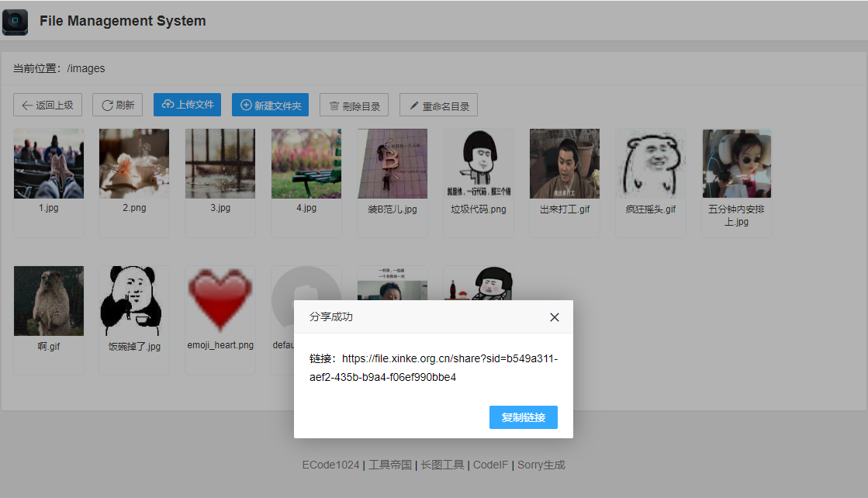Viewport: 868px width, 498px height.
Task: Click the 啊.gif file name label
Action: (49, 347)
